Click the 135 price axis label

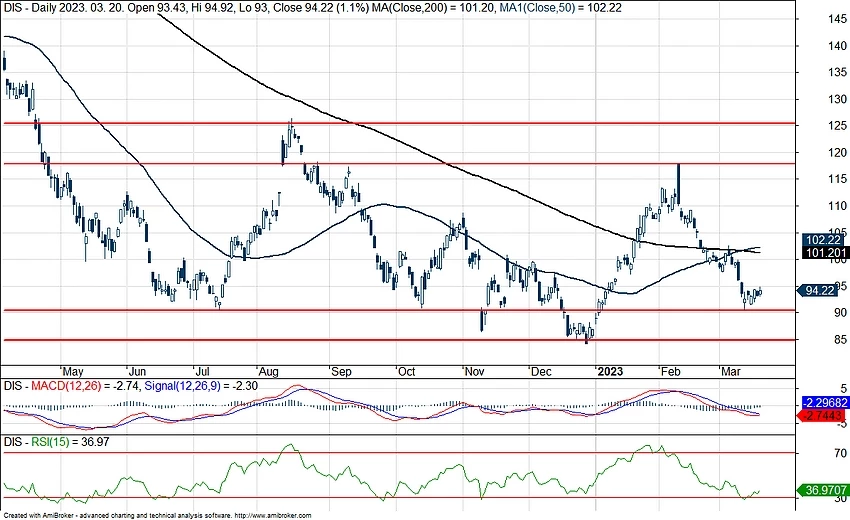pos(837,72)
